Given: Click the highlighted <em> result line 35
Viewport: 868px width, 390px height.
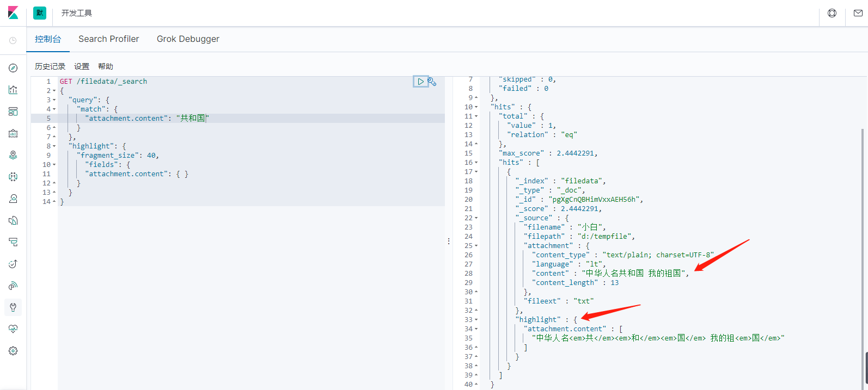Looking at the screenshot, I should 658,338.
